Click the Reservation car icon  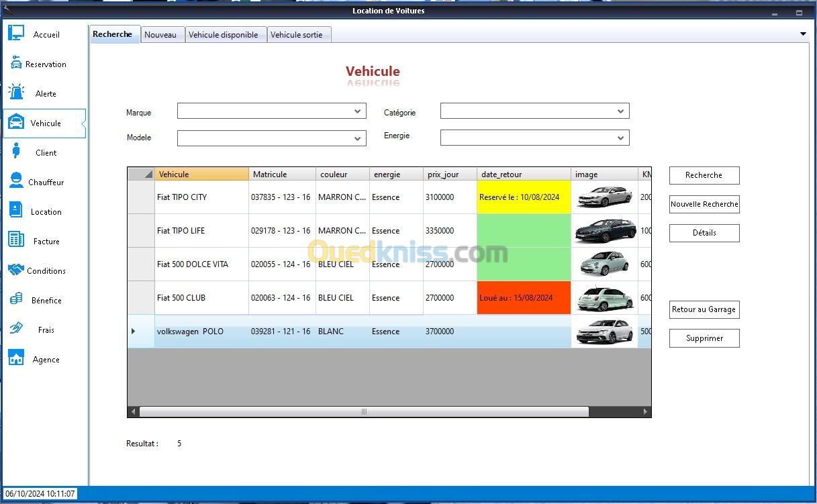click(16, 63)
